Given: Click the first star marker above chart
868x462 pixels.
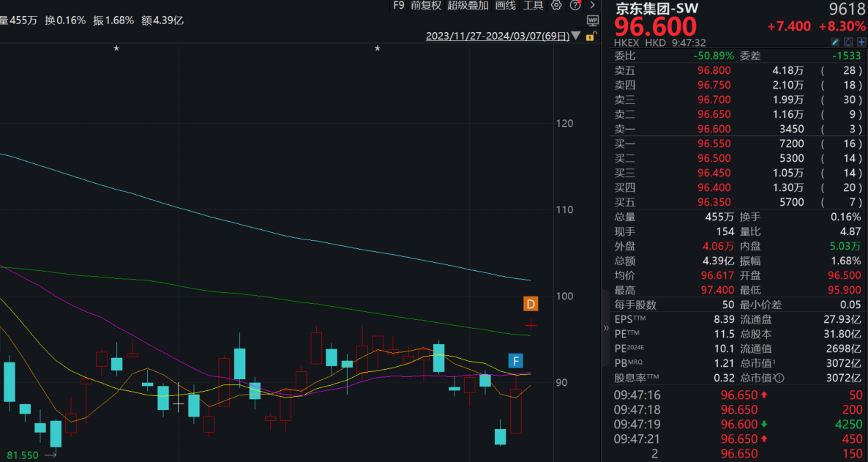Looking at the screenshot, I should pyautogui.click(x=116, y=48).
